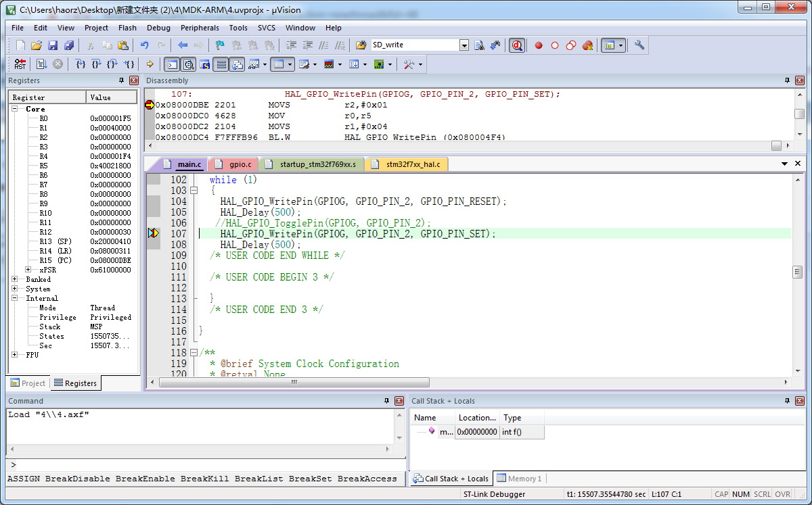
Task: Open Configuration wrench icon
Action: (639, 45)
